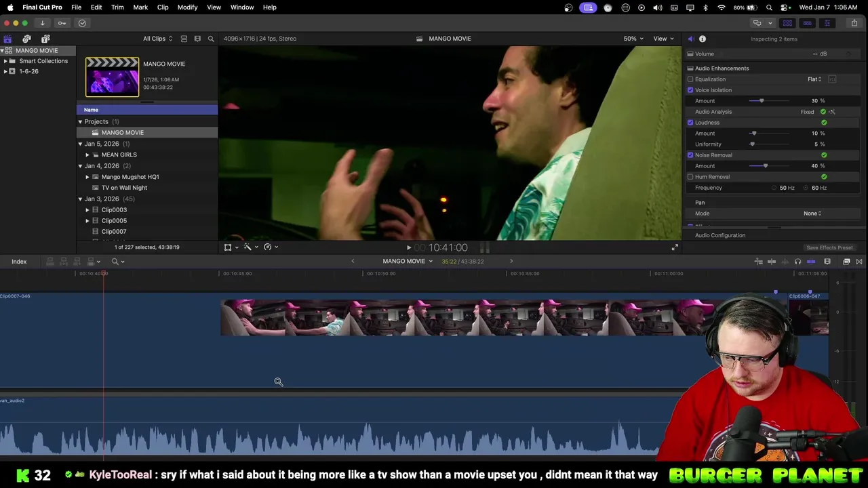Screen dimensions: 868x488
Task: Open the Keyword Editor key icon
Action: (62, 23)
